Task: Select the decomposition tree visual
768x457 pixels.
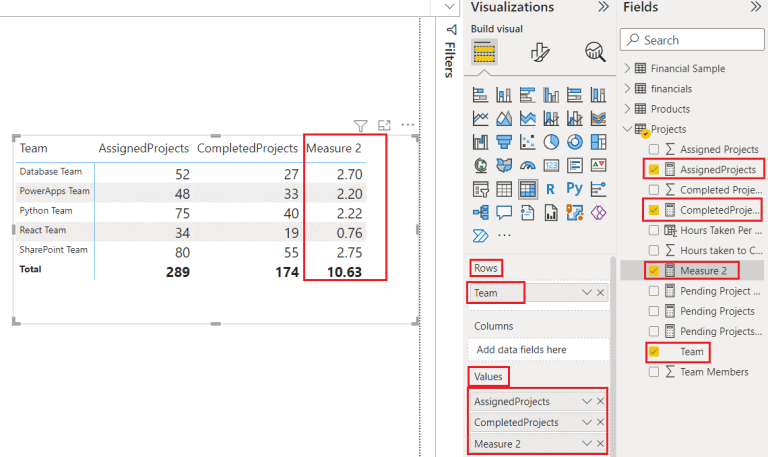Action: pyautogui.click(x=480, y=213)
